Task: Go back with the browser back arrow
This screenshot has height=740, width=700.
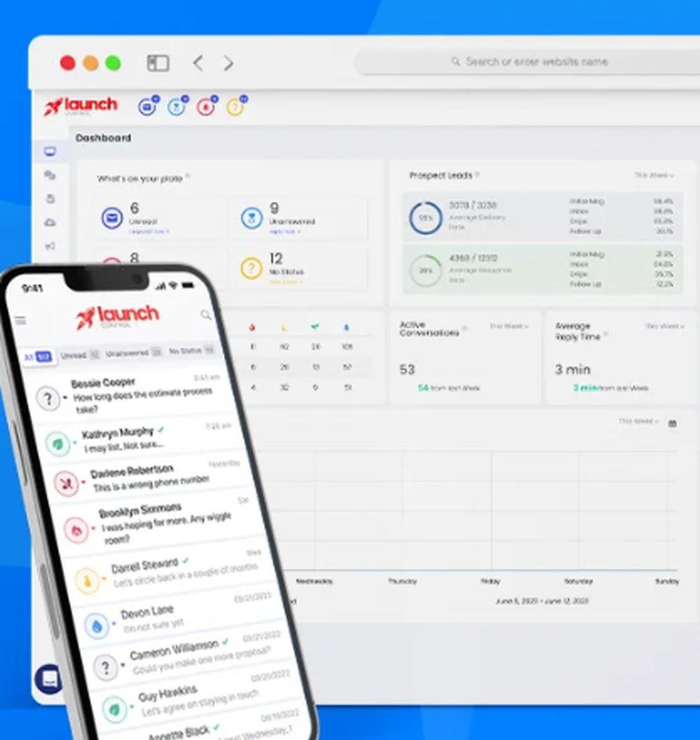Action: 198,63
